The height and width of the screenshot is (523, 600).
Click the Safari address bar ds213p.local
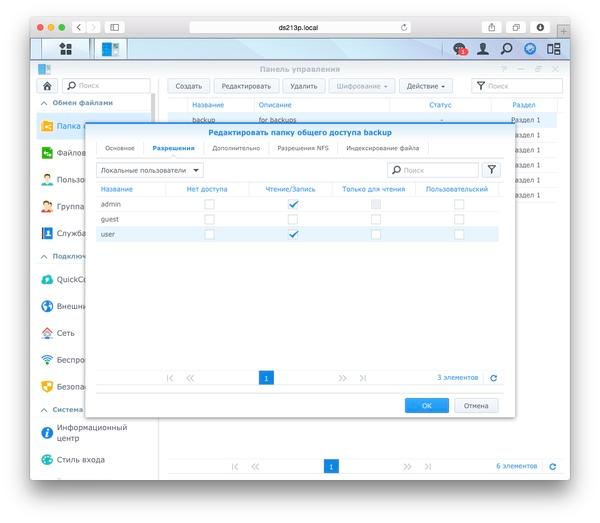coord(300,28)
